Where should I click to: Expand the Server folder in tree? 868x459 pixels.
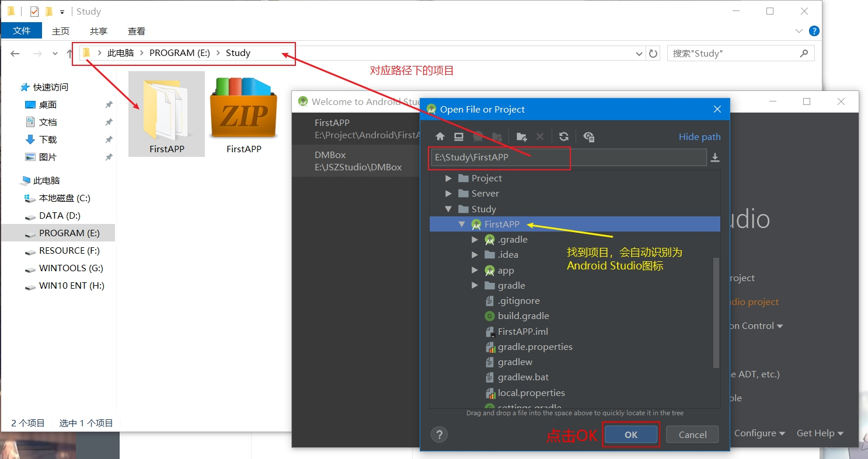point(448,193)
